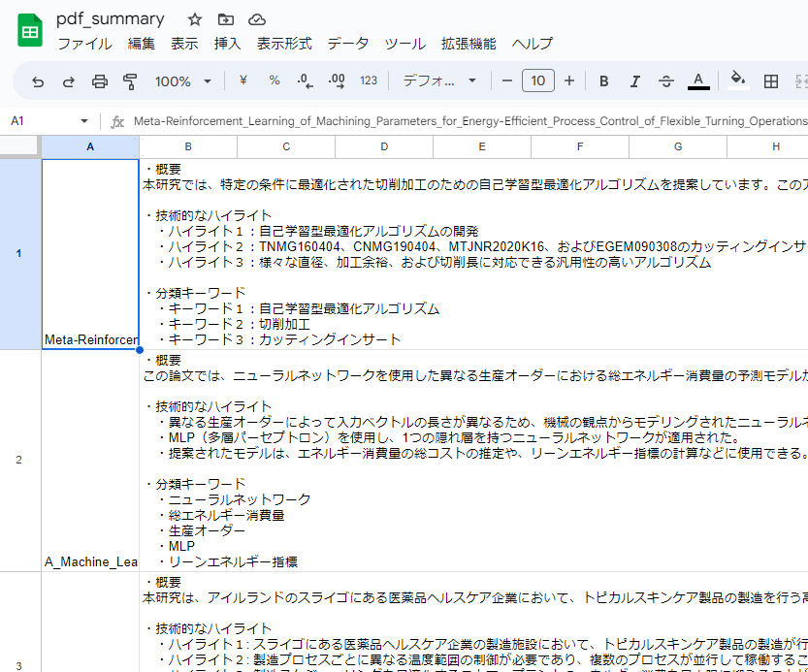Check the cloud save status icon
The image size is (808, 672).
coord(257,19)
